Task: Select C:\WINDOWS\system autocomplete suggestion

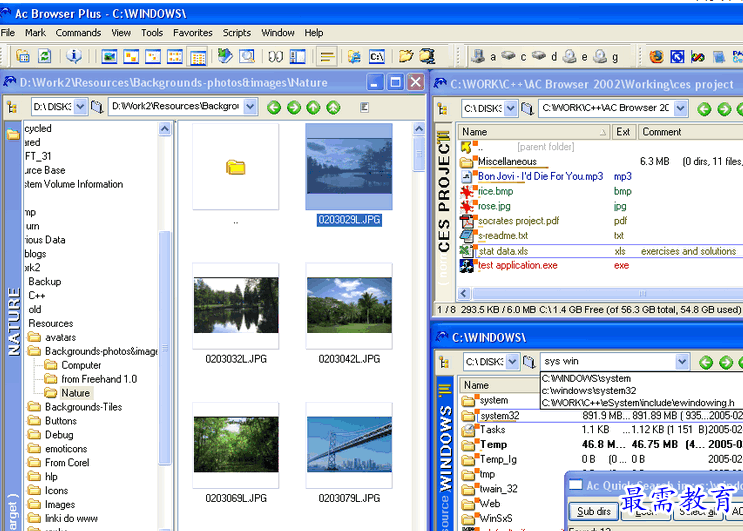Action: [586, 378]
